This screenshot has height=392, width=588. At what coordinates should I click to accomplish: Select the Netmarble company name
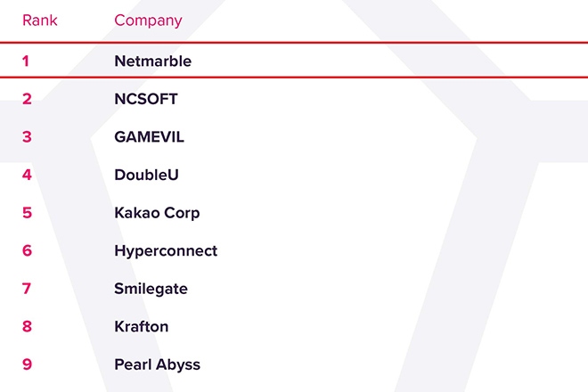(153, 61)
